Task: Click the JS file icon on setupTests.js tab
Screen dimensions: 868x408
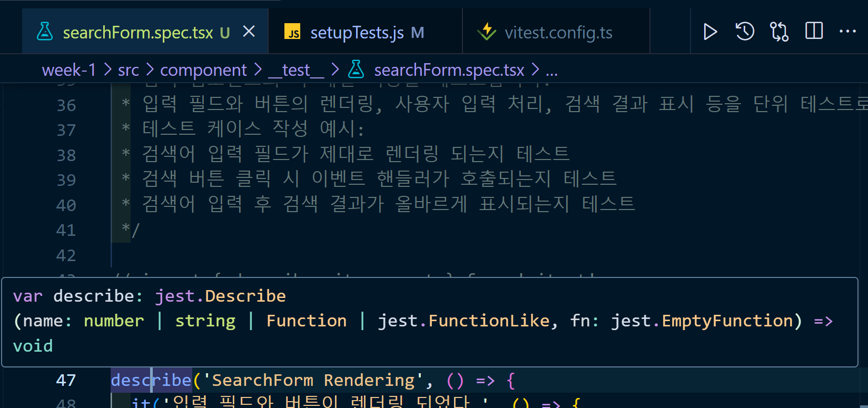Action: (292, 32)
